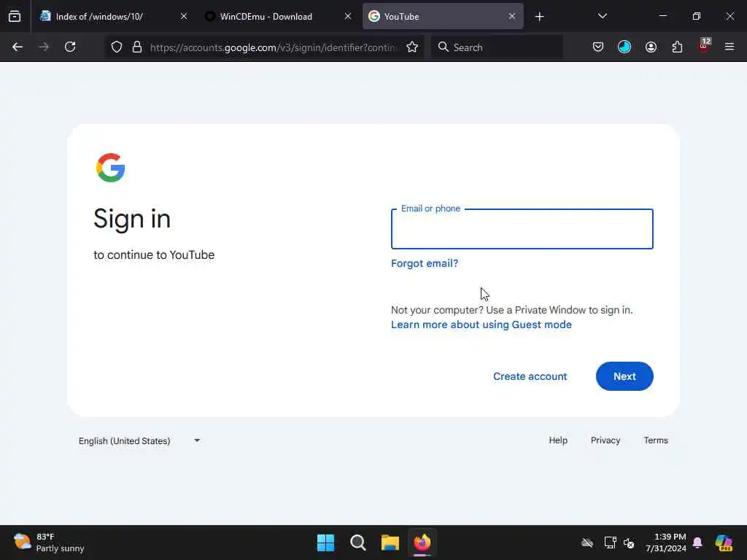Click muted volume tray icon
Screen dimensions: 747x560
point(629,543)
